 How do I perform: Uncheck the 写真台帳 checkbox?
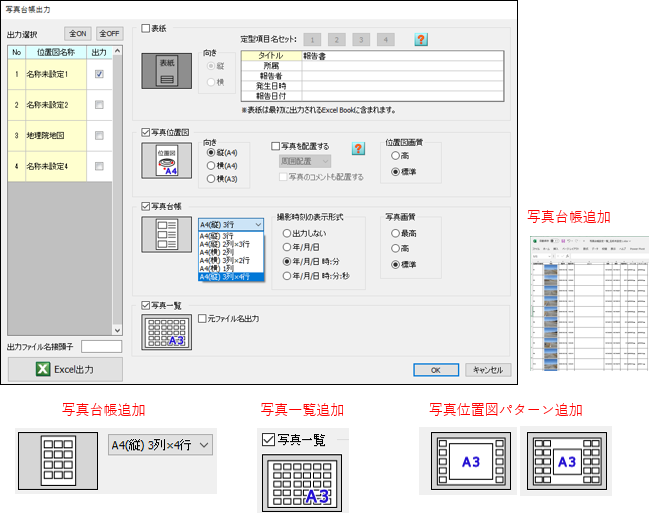pyautogui.click(x=146, y=206)
